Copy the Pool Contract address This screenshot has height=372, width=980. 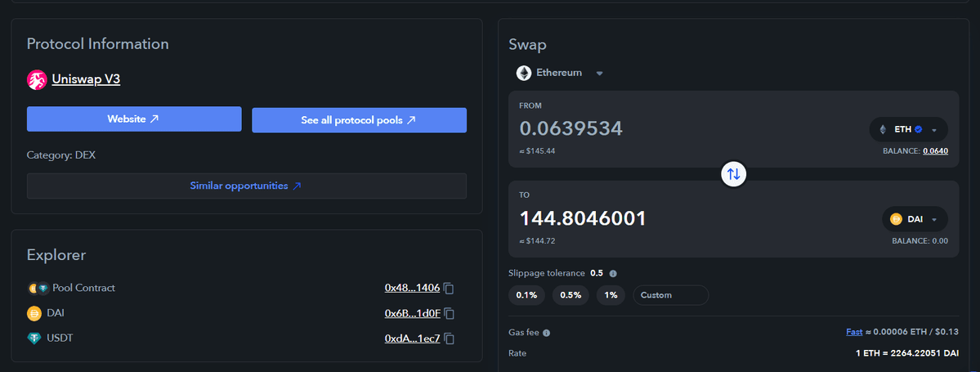coord(449,288)
